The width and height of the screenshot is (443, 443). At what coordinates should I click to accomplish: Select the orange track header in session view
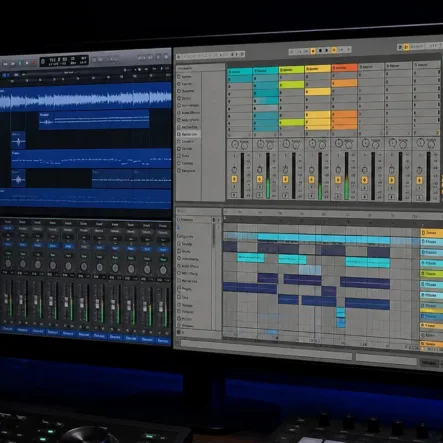pyautogui.click(x=344, y=68)
